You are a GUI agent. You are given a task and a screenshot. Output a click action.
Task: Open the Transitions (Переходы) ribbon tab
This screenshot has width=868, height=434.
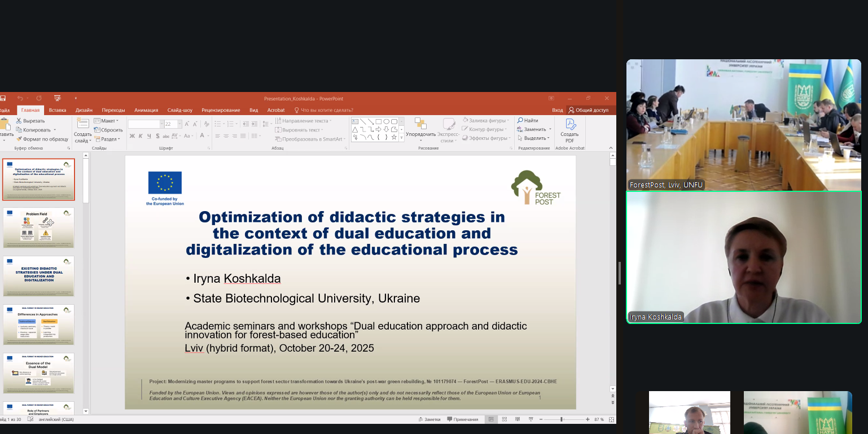point(113,110)
